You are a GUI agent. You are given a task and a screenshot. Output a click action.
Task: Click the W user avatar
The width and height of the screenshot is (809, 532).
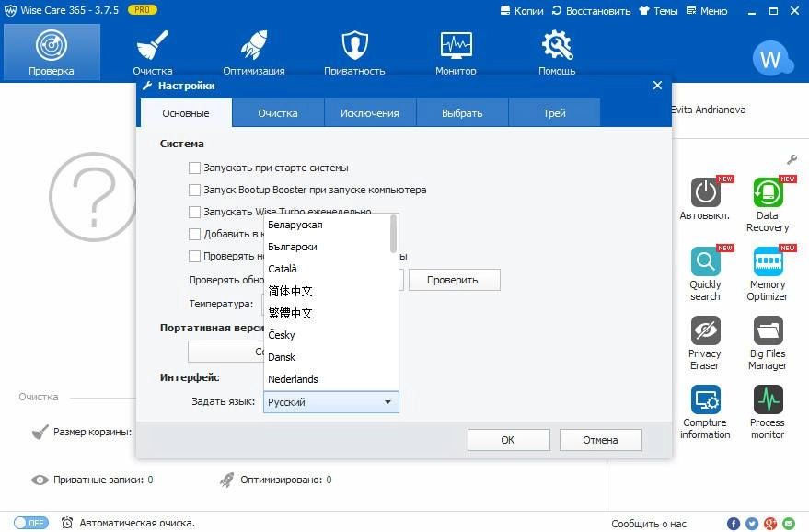coord(772,58)
